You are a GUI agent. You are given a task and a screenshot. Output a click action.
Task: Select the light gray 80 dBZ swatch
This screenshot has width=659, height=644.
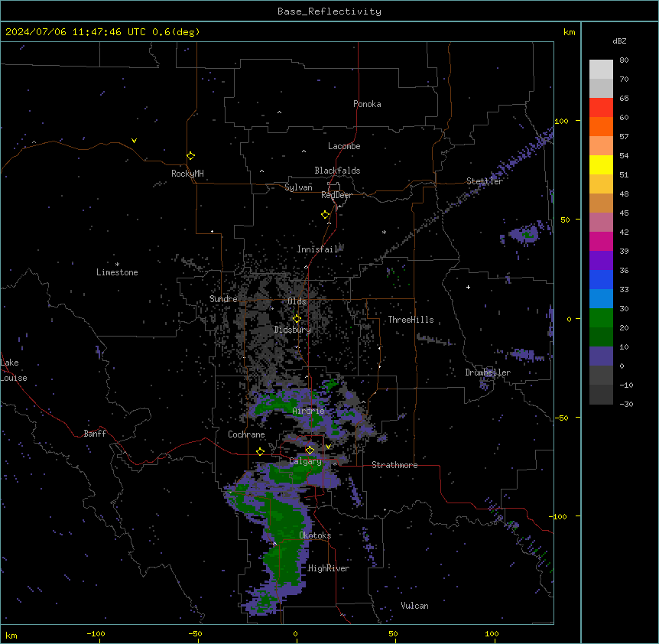tap(601, 69)
